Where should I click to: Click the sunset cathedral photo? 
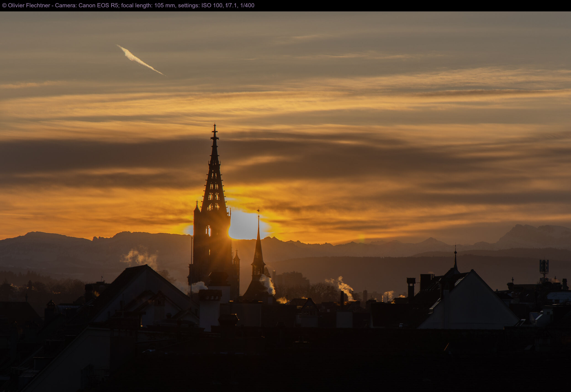click(285, 202)
